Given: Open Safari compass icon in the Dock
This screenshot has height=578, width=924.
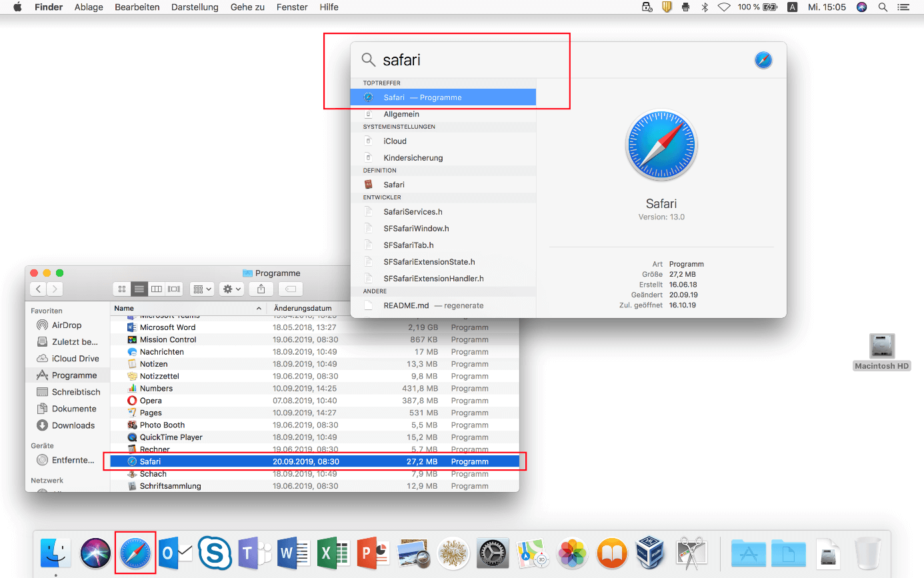Looking at the screenshot, I should 135,553.
